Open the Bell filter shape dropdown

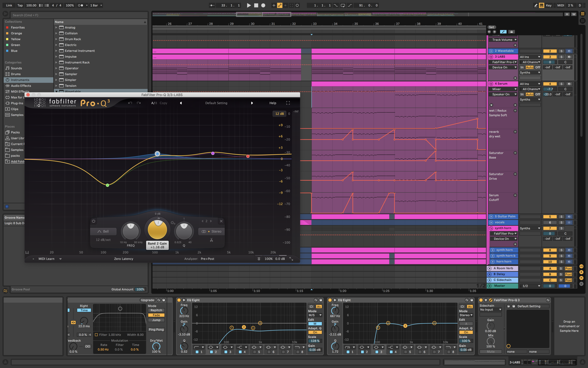103,231
